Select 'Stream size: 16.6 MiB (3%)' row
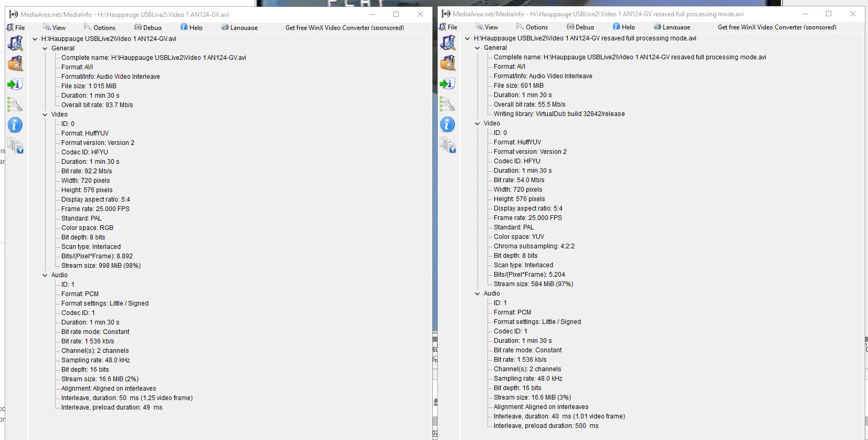 pos(532,397)
